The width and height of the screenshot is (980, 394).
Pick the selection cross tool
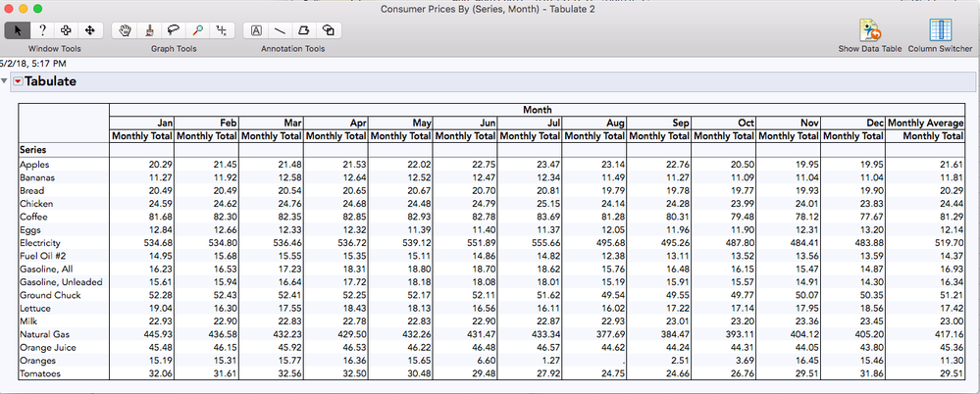pos(66,30)
